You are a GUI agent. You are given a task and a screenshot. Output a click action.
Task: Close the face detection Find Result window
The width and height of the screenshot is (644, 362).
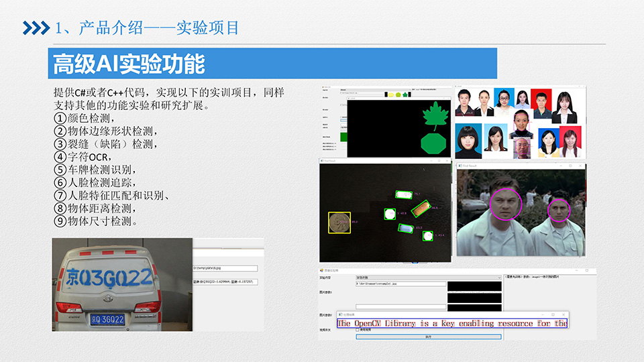tap(581, 165)
